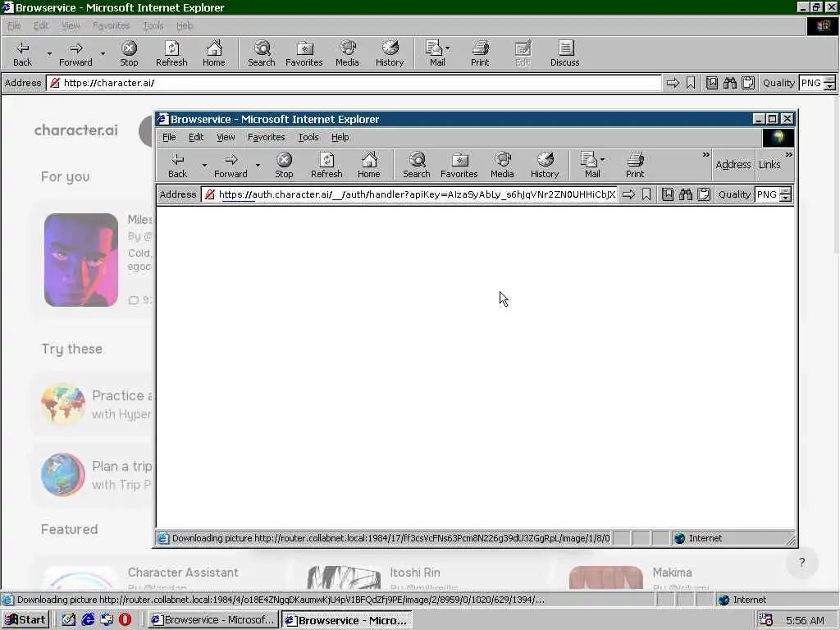Open Favorites in background window toolbar
This screenshot has height=630, width=840.
click(304, 53)
